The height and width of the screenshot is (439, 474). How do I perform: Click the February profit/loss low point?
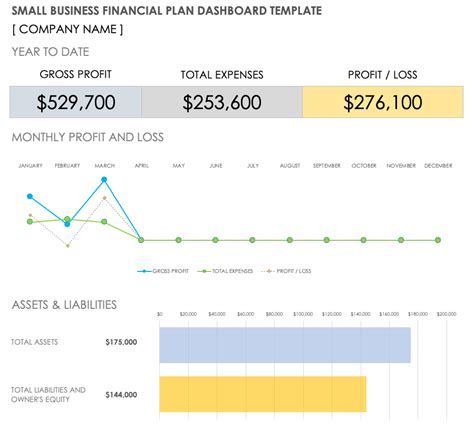(x=68, y=246)
